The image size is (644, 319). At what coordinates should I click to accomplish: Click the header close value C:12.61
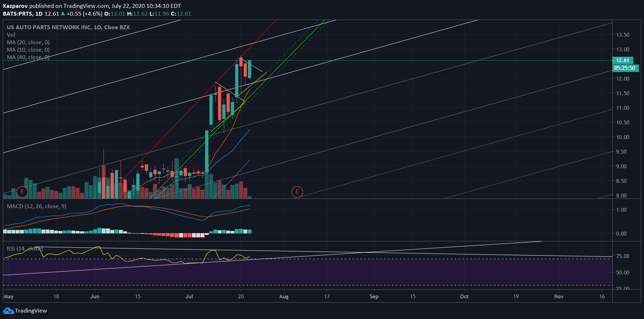point(181,14)
